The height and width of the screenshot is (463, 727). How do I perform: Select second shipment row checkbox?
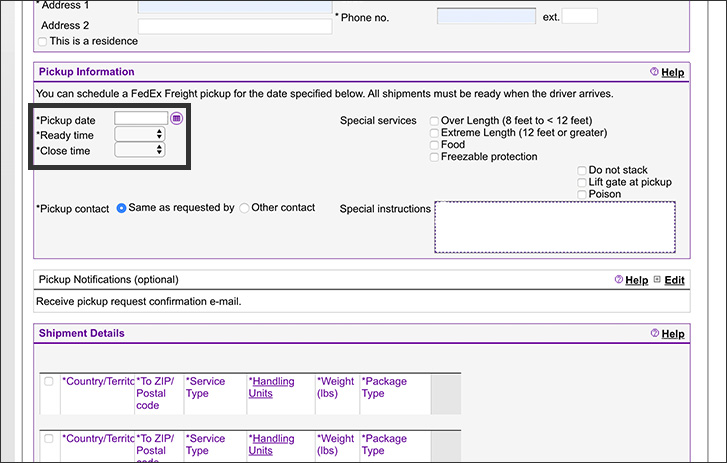pyautogui.click(x=49, y=438)
